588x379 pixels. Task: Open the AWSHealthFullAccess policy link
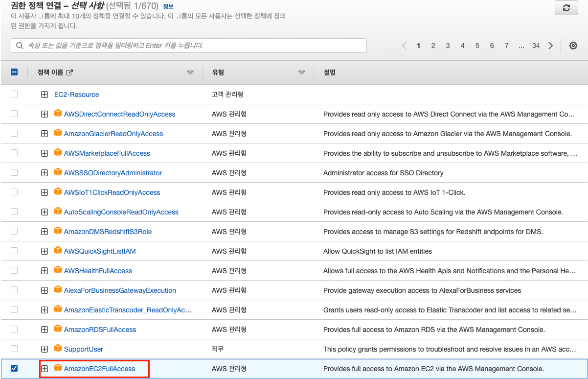(98, 271)
